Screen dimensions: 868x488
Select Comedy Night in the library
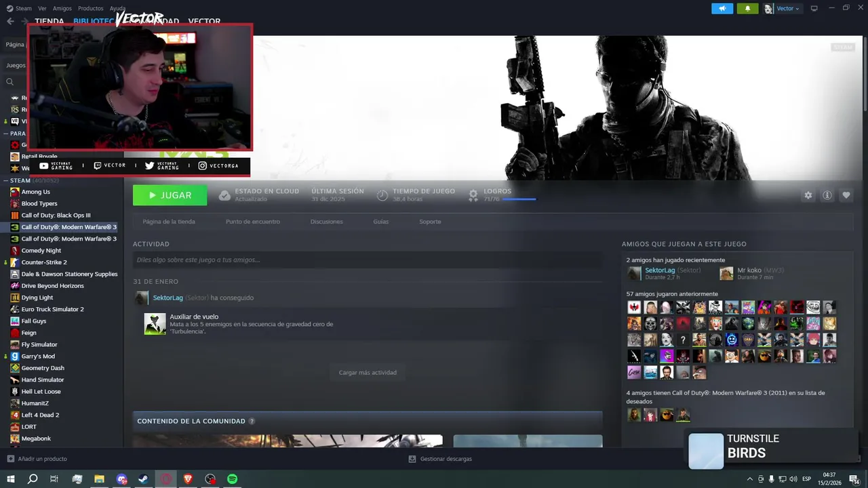tap(41, 251)
